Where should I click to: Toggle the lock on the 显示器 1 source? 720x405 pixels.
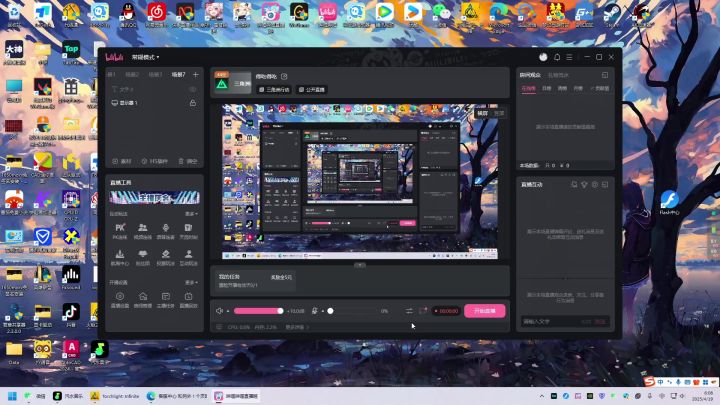click(x=193, y=103)
